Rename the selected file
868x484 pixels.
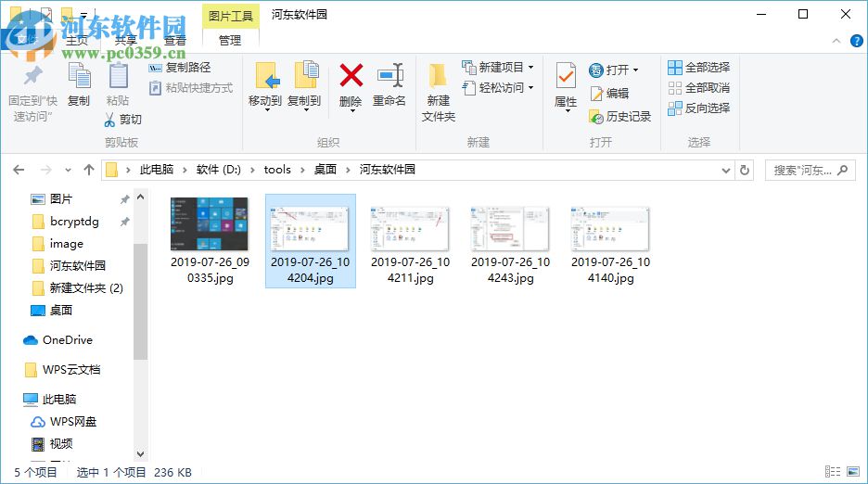click(389, 84)
